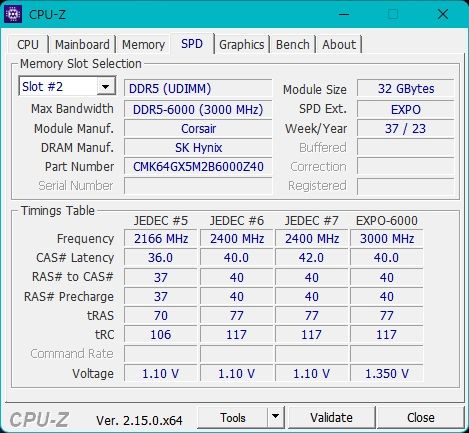Select part number CMK64GX5M2B6000Z40
Image resolution: width=469 pixels, height=433 pixels.
click(198, 167)
